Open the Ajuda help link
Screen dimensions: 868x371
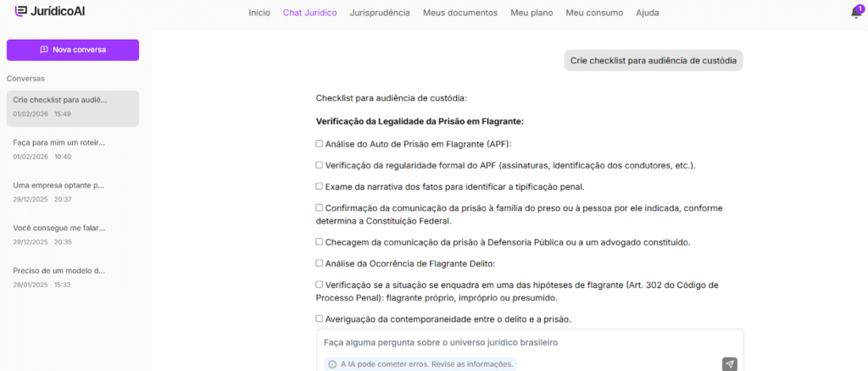point(647,13)
